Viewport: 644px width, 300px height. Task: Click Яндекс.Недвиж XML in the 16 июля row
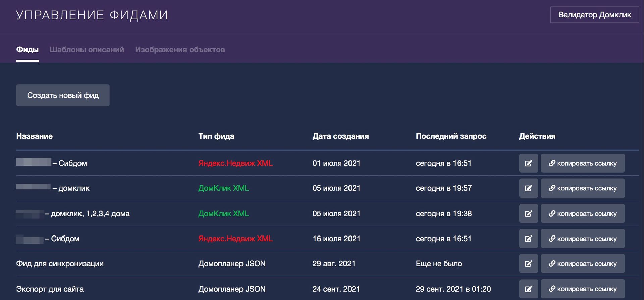(x=235, y=239)
